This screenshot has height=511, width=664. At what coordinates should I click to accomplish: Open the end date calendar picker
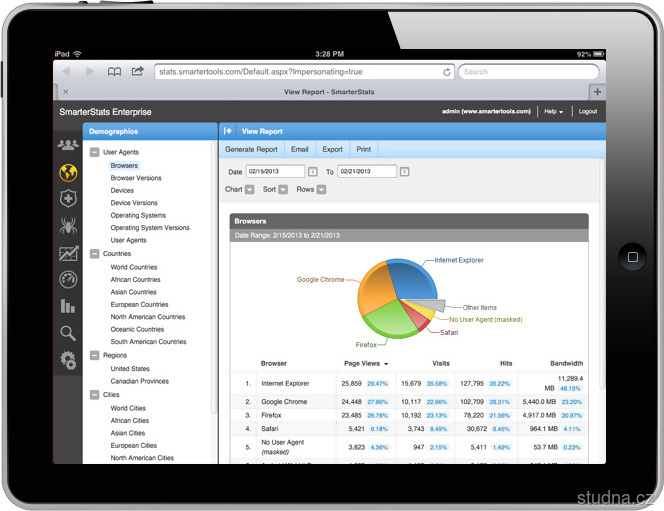tap(404, 171)
